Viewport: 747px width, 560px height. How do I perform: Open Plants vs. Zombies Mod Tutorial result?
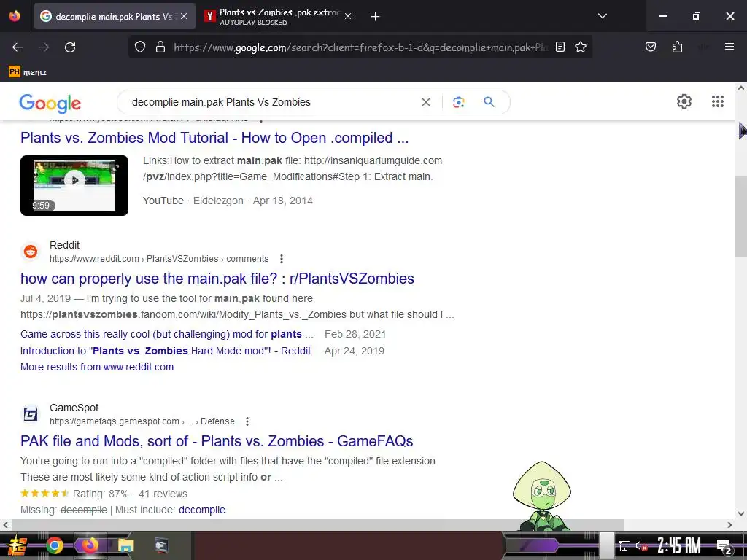[214, 138]
